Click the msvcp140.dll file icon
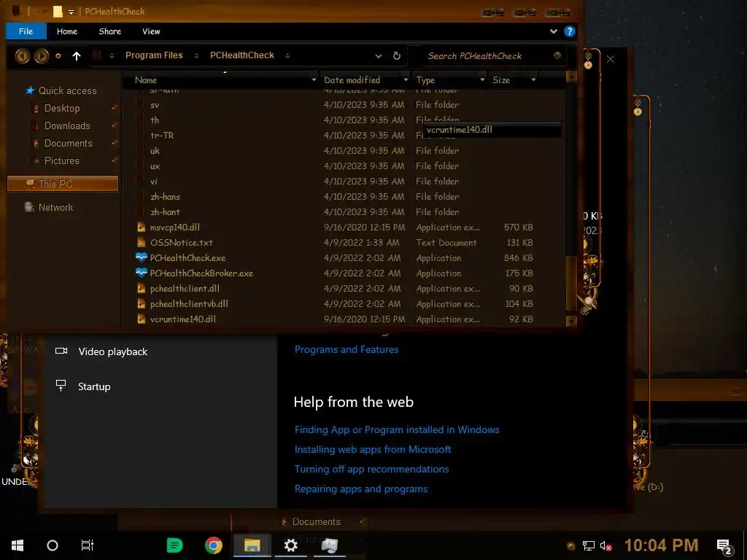This screenshot has height=560, width=747. point(141,227)
